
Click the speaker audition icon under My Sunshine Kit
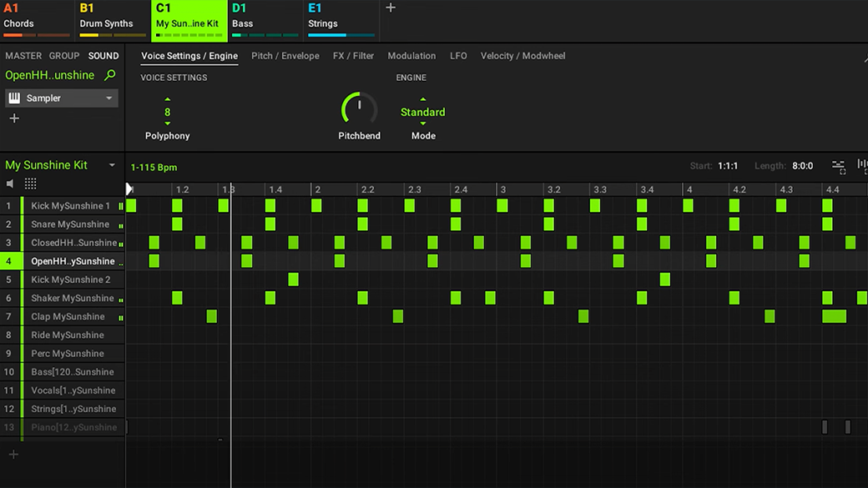pos(10,184)
